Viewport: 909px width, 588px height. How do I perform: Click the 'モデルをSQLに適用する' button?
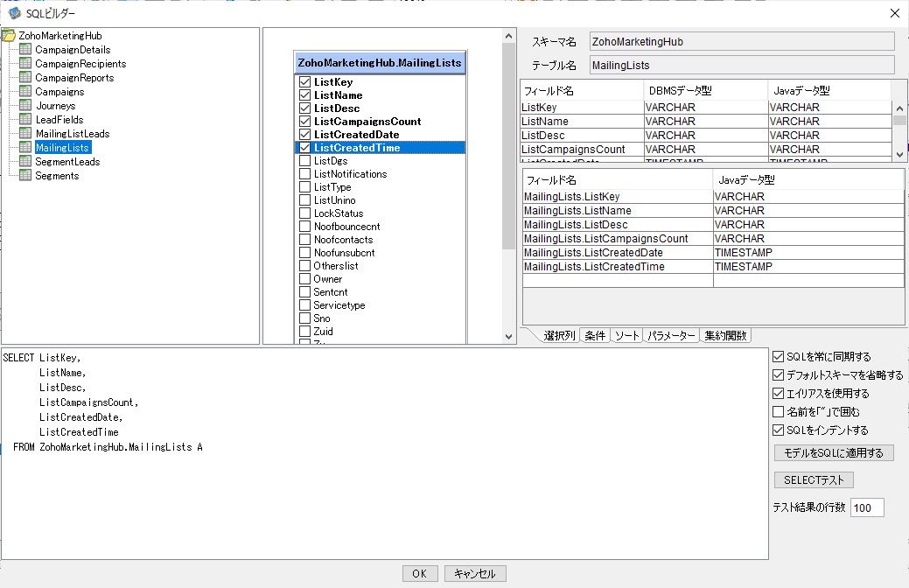(x=834, y=453)
